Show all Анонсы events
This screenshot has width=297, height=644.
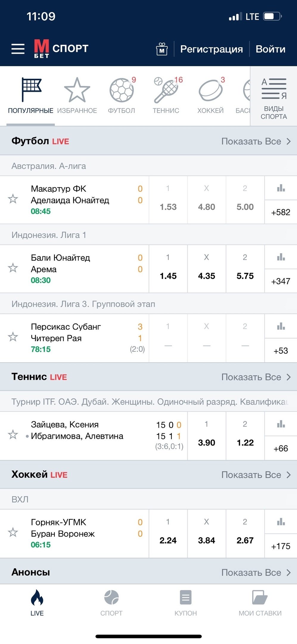click(256, 572)
